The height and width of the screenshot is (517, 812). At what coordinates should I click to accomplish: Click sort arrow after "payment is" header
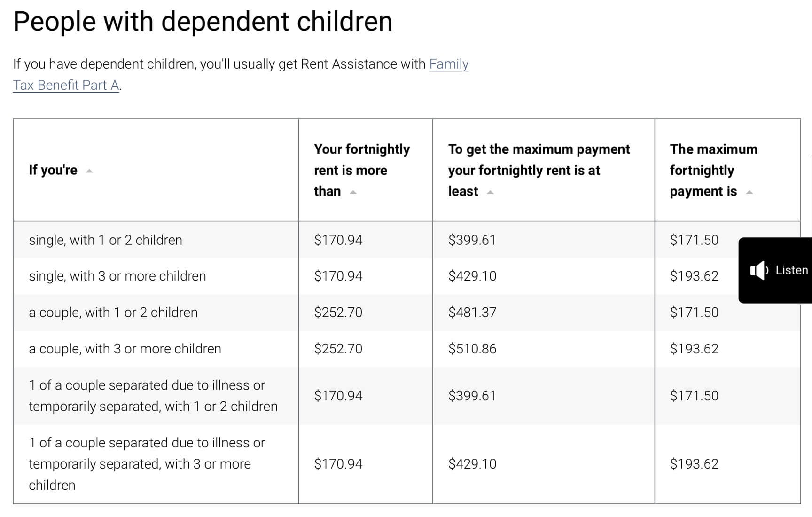coord(750,192)
